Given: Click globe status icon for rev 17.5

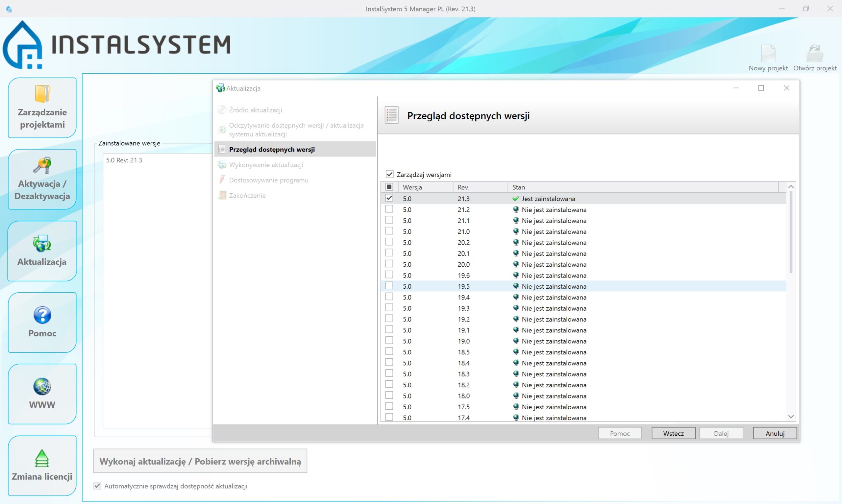Looking at the screenshot, I should pos(516,407).
